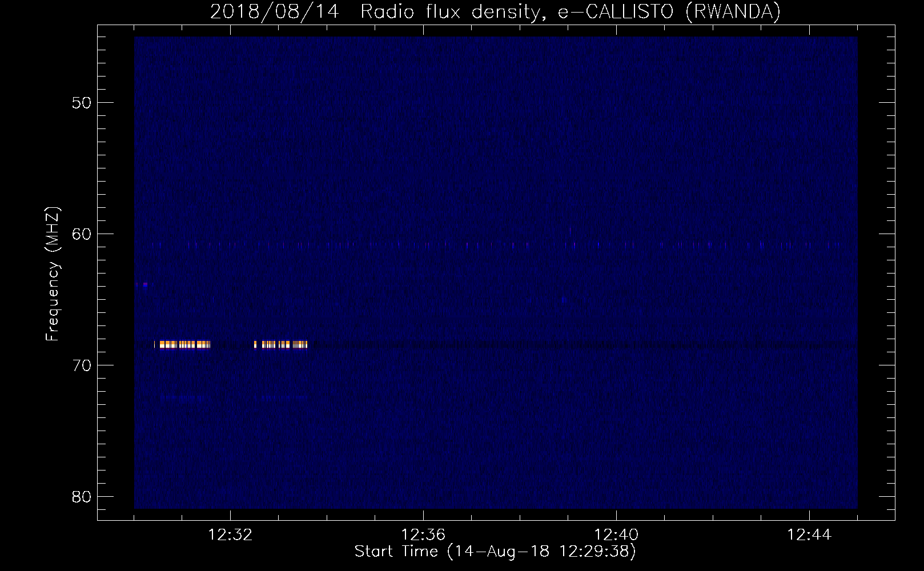Click the 60 MHz frequency tick label
The width and height of the screenshot is (924, 571).
[x=82, y=234]
